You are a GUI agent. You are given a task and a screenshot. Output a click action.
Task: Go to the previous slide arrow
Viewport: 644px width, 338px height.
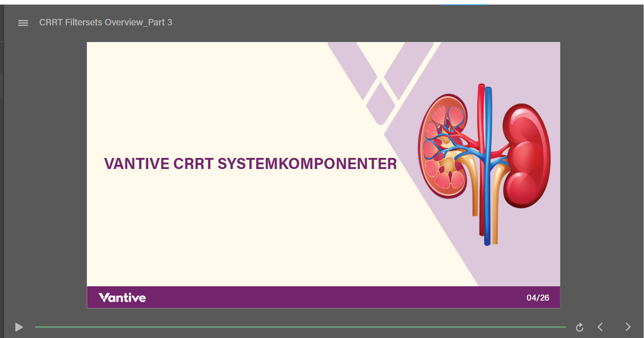[x=600, y=327]
